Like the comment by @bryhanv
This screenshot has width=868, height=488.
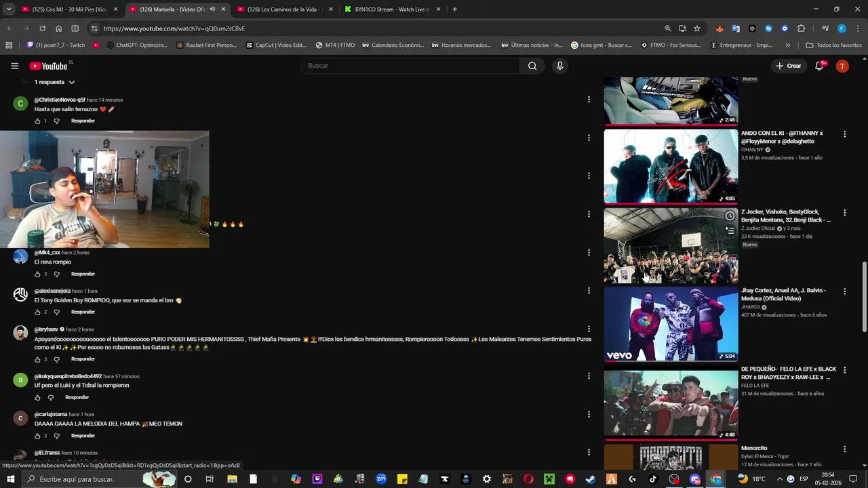point(37,359)
